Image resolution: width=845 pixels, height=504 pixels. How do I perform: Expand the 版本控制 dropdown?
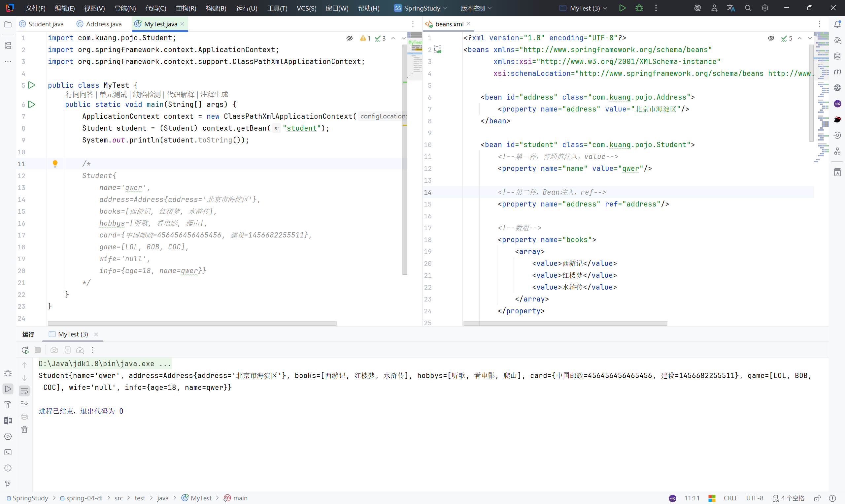(476, 8)
